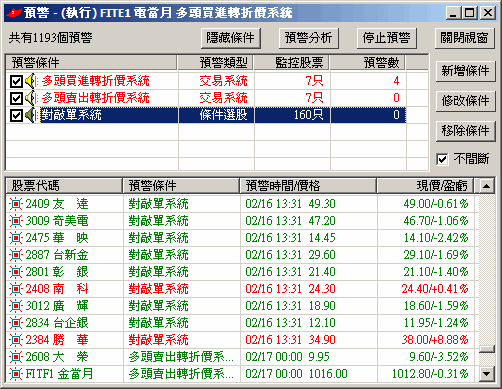Click alert icon beside 2801 彰銀
Screen dimensions: 502x389
[x=16, y=272]
